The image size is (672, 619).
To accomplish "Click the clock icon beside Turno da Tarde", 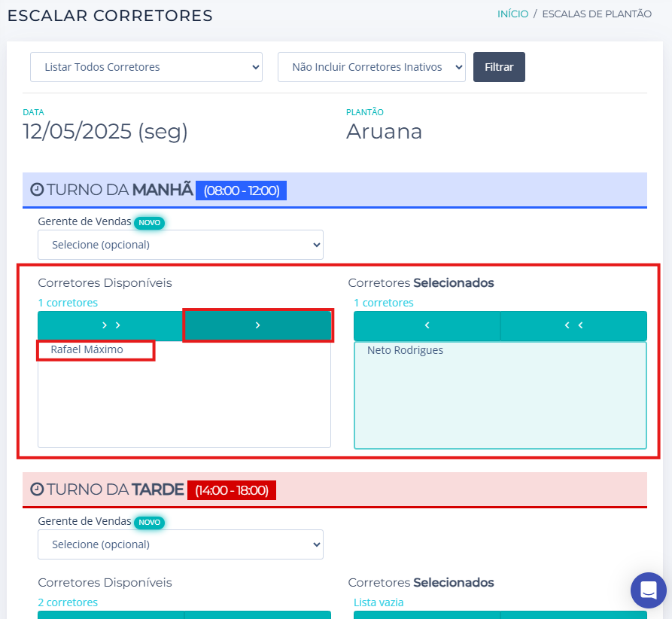I will coord(37,489).
